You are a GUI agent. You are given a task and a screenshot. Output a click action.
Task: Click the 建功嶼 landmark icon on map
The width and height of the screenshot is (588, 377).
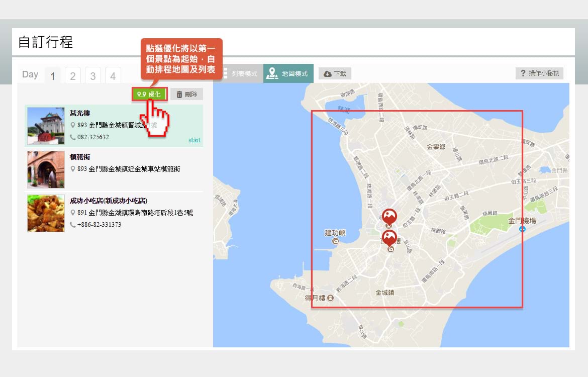[336, 241]
